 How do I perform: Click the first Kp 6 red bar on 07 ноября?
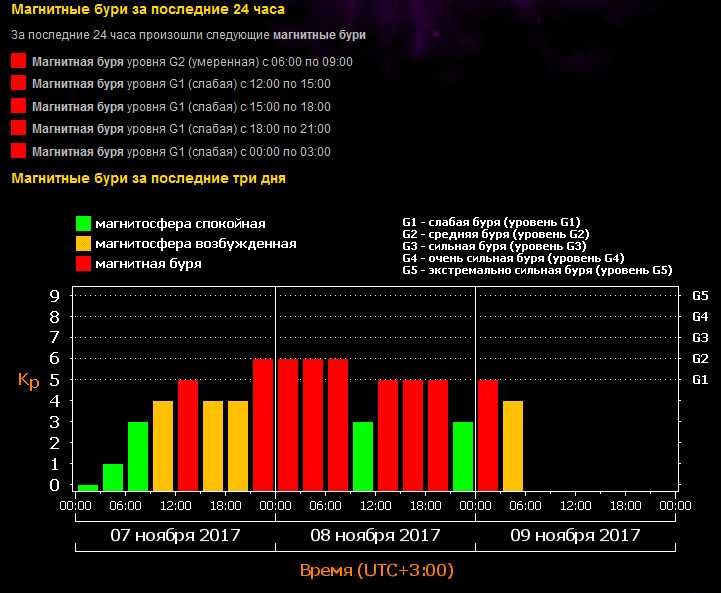click(263, 425)
